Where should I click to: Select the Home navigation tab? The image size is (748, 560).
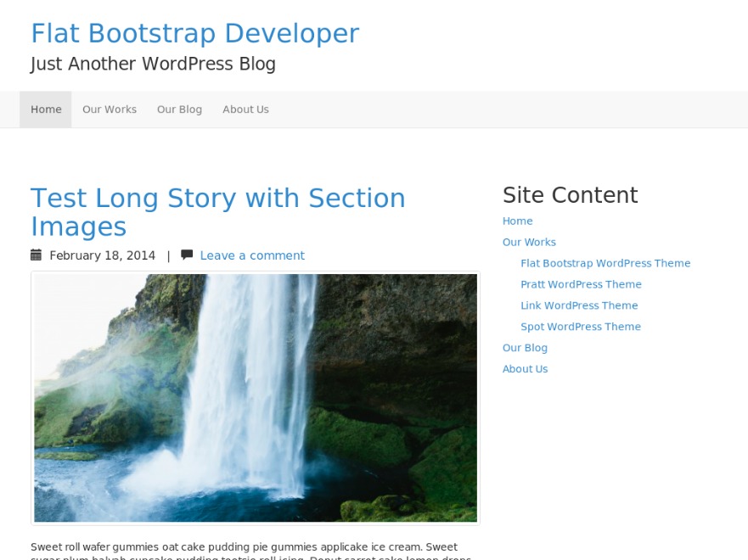pyautogui.click(x=46, y=109)
